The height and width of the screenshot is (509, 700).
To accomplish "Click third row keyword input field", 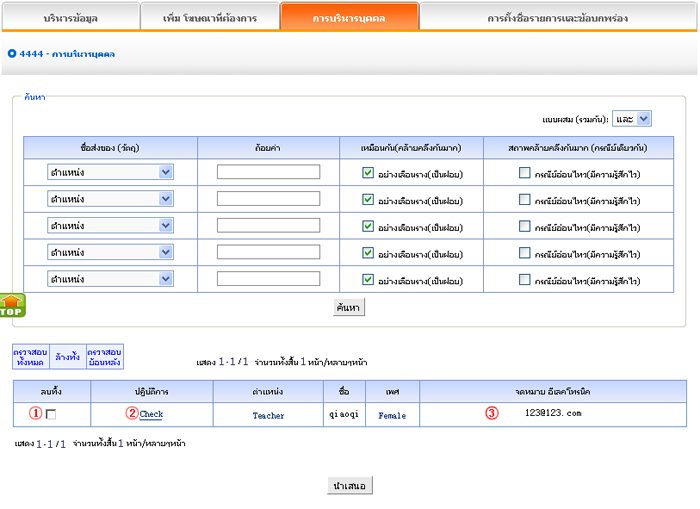I will [268, 225].
